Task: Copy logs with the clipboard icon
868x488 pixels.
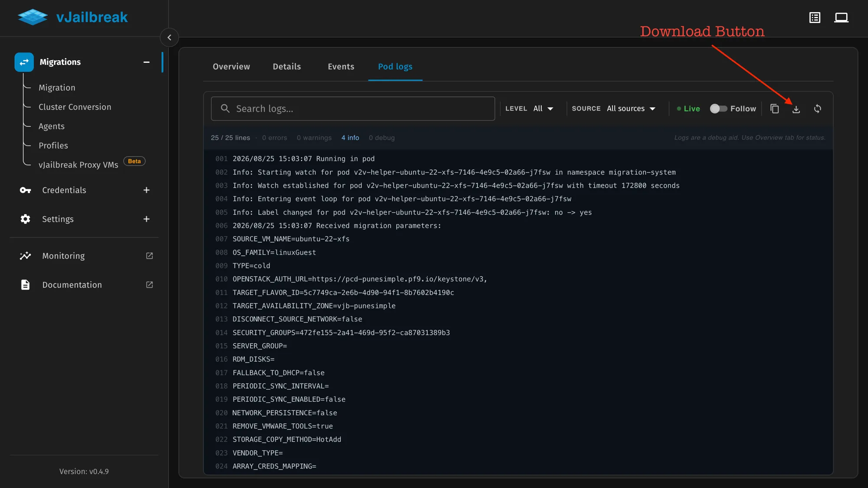Action: point(775,109)
